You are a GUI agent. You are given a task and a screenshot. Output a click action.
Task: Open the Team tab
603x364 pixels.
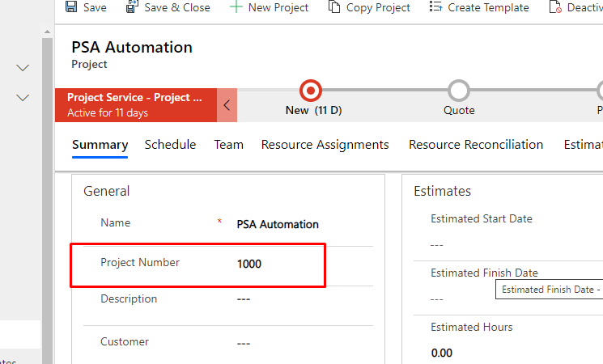click(x=229, y=145)
